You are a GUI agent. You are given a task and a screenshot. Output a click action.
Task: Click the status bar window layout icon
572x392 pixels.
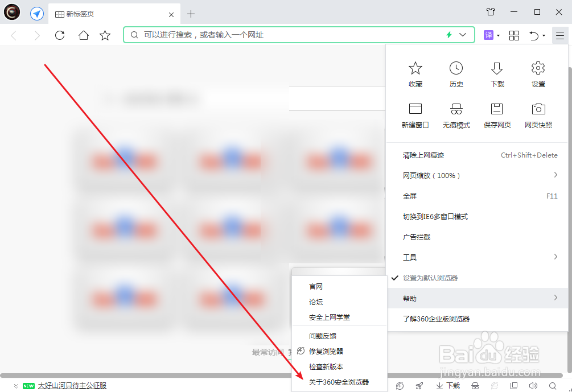coord(514,386)
